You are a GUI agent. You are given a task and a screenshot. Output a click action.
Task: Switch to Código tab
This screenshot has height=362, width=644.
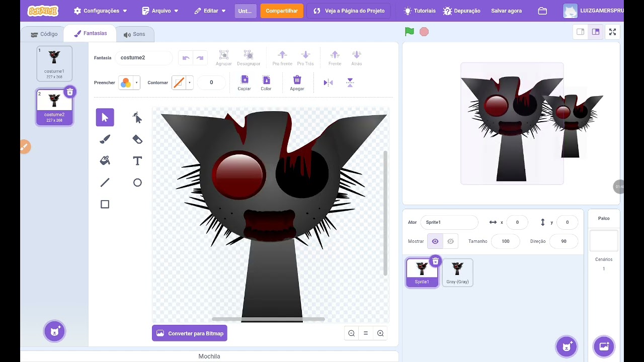44,34
